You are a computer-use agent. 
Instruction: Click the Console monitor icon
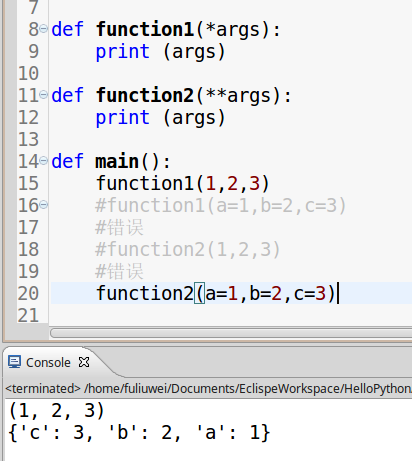15,362
